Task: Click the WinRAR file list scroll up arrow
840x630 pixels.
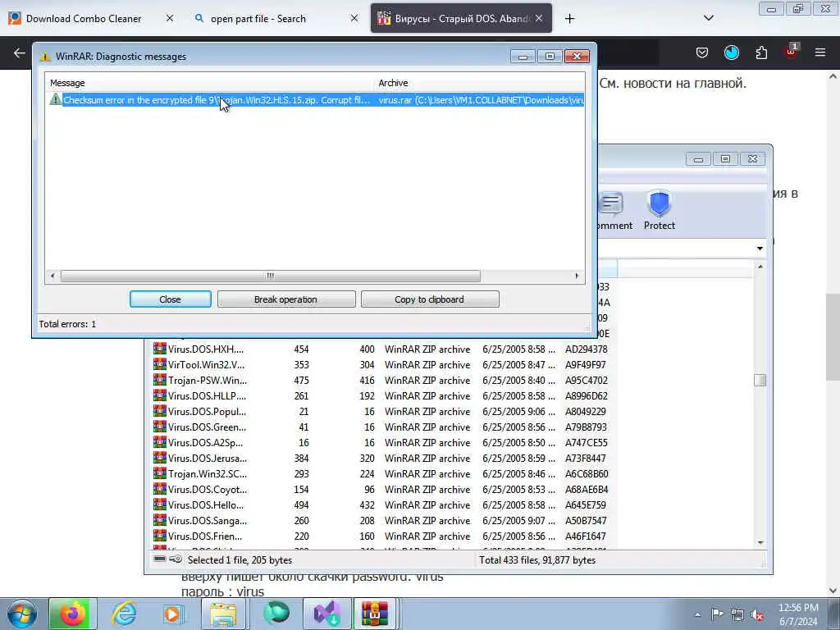Action: coord(760,267)
